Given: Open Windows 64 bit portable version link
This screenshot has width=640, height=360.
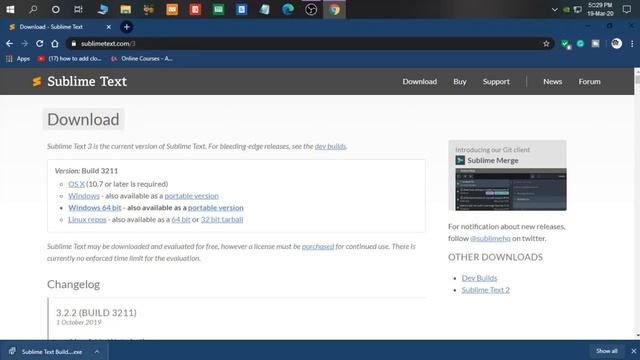Looking at the screenshot, I should (216, 208).
